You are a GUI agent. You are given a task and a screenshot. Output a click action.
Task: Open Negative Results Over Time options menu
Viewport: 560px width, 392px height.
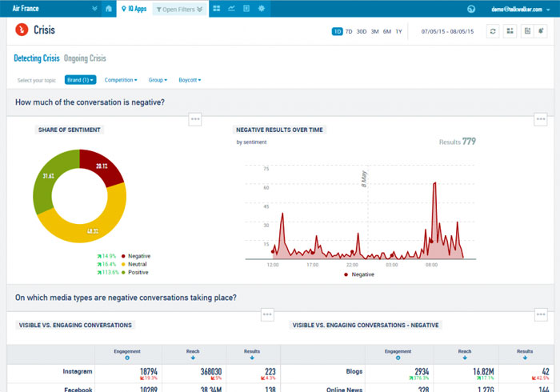541,119
